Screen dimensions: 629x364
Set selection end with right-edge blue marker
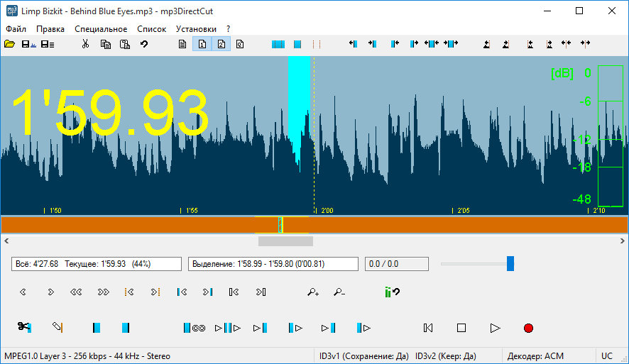[x=126, y=328]
